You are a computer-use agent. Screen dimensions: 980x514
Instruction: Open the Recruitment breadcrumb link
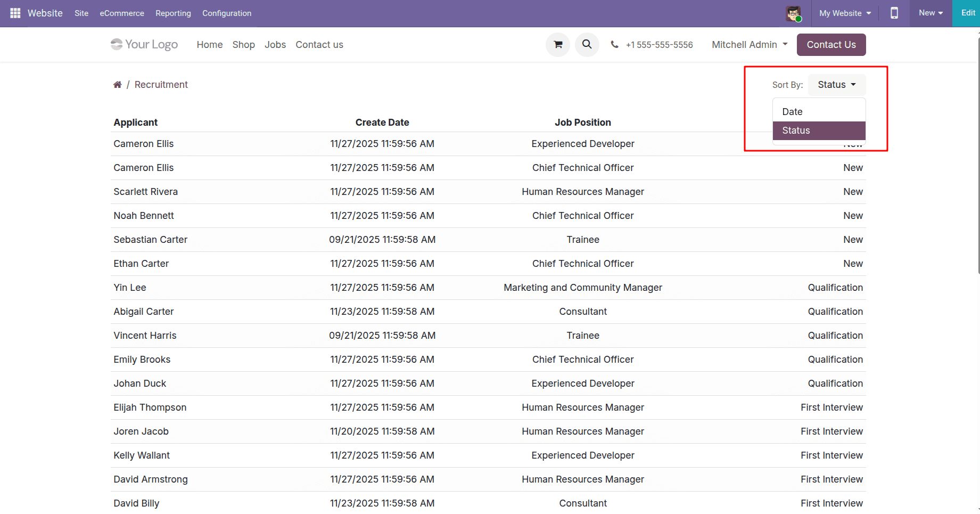[161, 84]
